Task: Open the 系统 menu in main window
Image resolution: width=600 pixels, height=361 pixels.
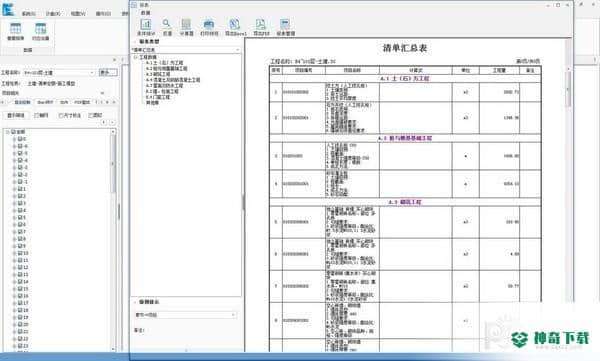Action: pyautogui.click(x=28, y=13)
